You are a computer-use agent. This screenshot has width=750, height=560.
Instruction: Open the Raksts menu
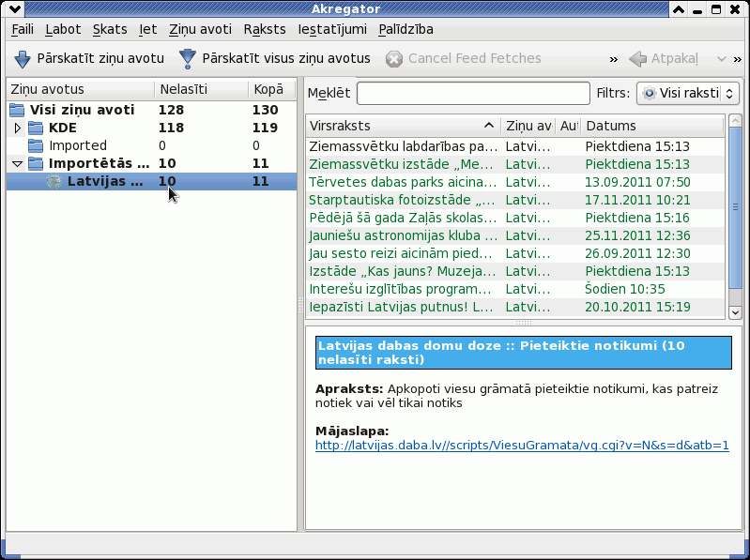pos(265,29)
